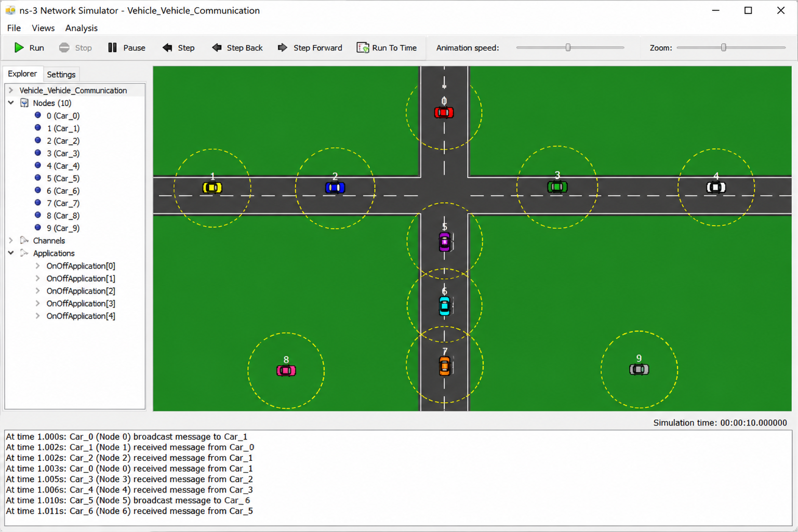Open the Views menu
The height and width of the screenshot is (532, 798).
click(x=43, y=28)
